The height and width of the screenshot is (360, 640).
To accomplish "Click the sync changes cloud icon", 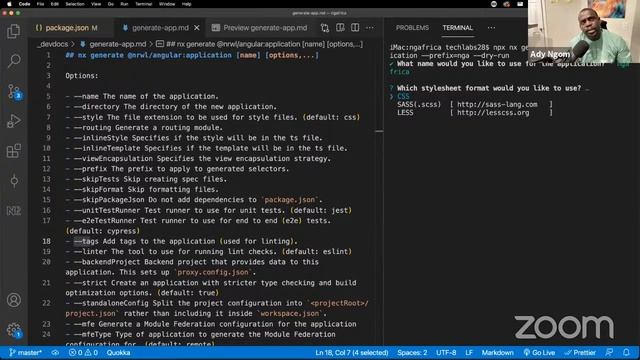I will click(x=55, y=353).
